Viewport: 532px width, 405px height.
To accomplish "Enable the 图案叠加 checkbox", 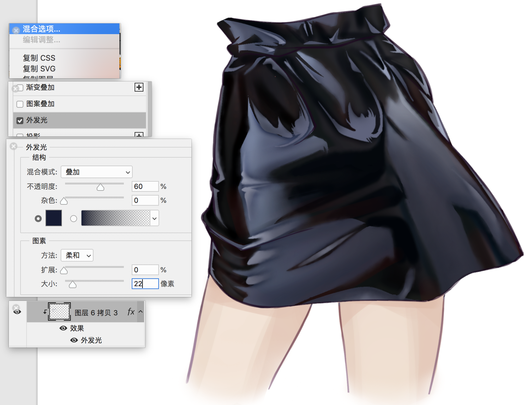I will (x=20, y=104).
